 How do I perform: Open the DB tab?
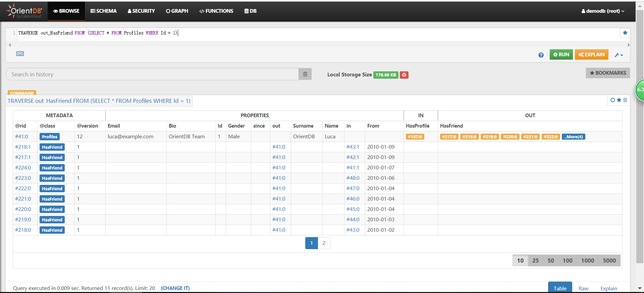point(250,11)
